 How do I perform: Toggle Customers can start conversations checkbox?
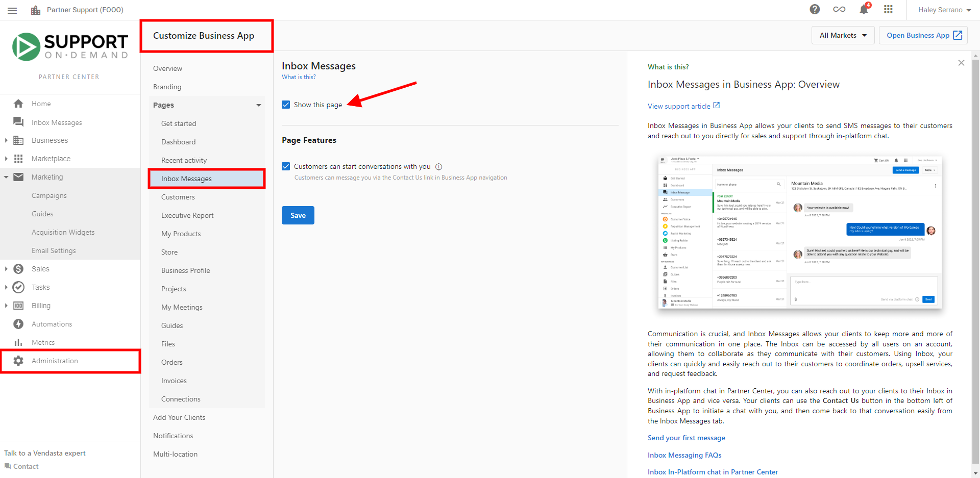(286, 166)
